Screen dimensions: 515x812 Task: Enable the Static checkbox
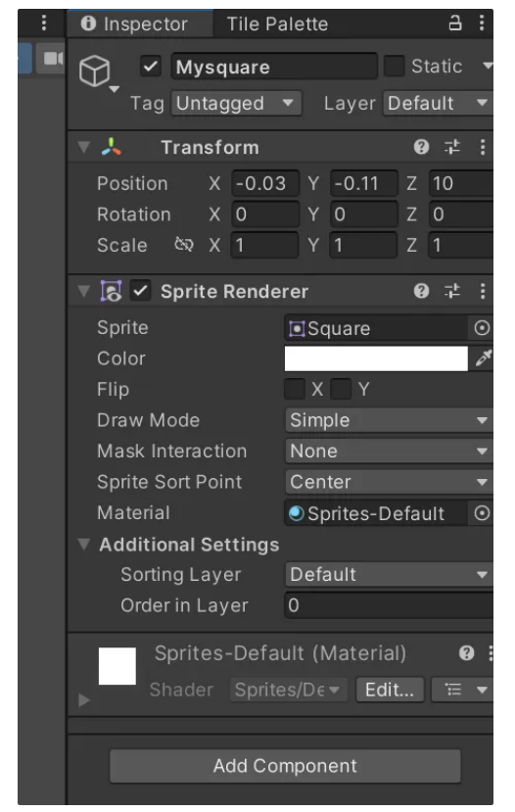[x=394, y=67]
